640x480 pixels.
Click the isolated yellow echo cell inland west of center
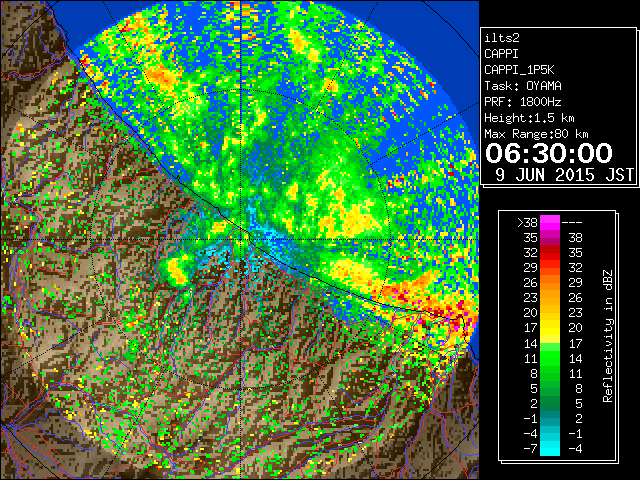point(177,271)
